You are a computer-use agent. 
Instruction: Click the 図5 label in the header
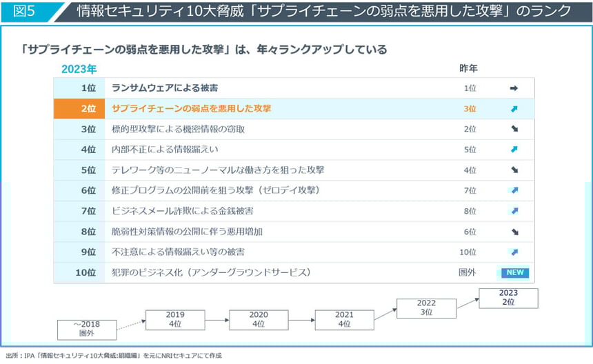23,11
